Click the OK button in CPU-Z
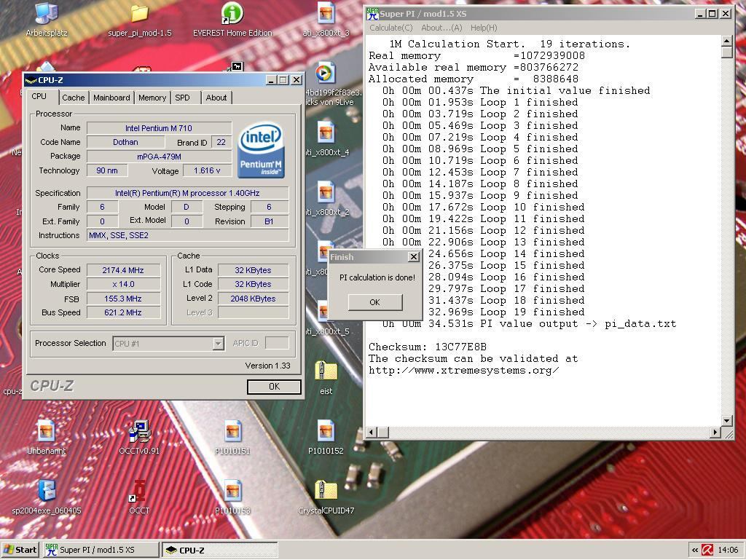The image size is (746, 560). click(274, 387)
